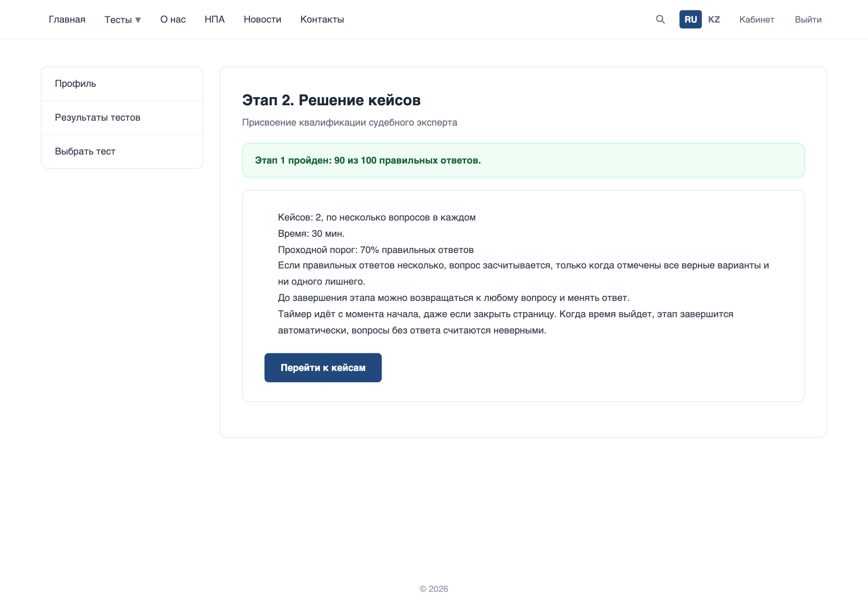
Task: Open the Новости page
Action: [x=262, y=19]
